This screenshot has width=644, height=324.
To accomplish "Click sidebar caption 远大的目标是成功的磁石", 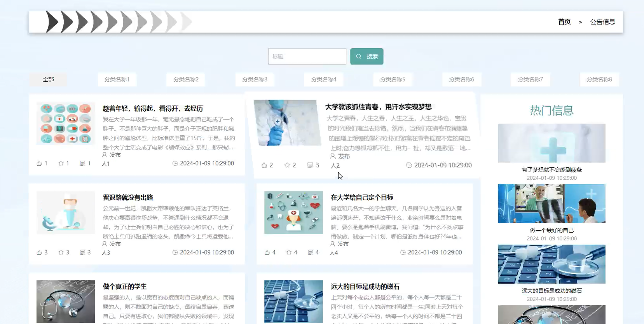I will click(x=552, y=291).
